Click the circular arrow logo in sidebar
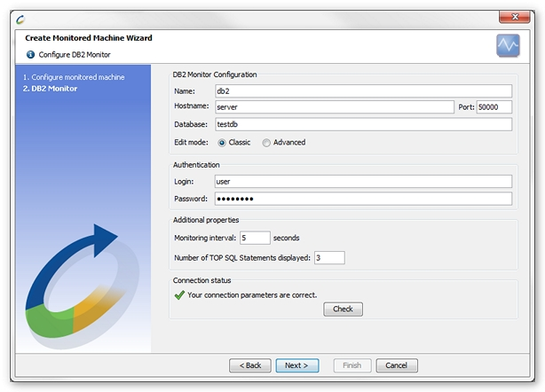The height and width of the screenshot is (392, 545). pos(82,286)
